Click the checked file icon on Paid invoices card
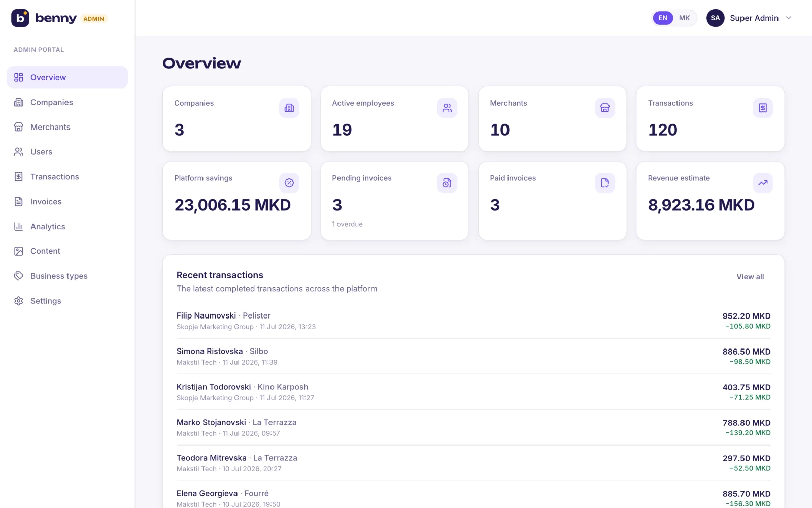Image resolution: width=812 pixels, height=508 pixels. pyautogui.click(x=605, y=183)
